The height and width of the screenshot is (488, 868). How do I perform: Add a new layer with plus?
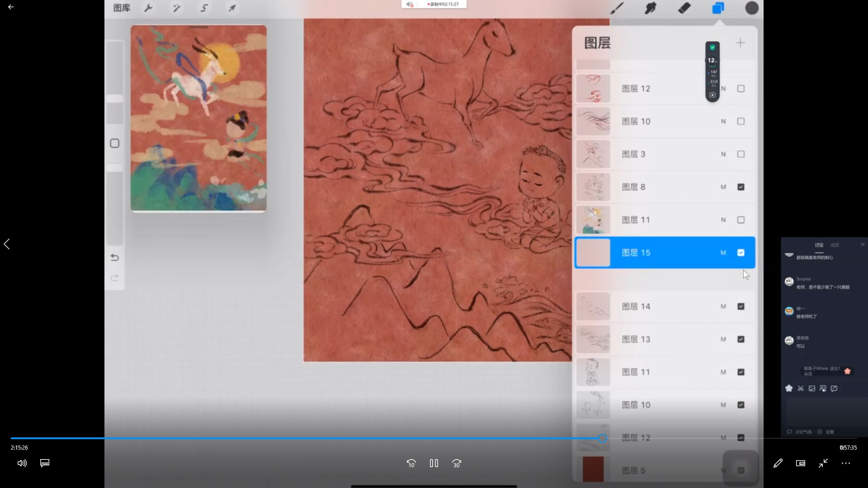coord(740,43)
